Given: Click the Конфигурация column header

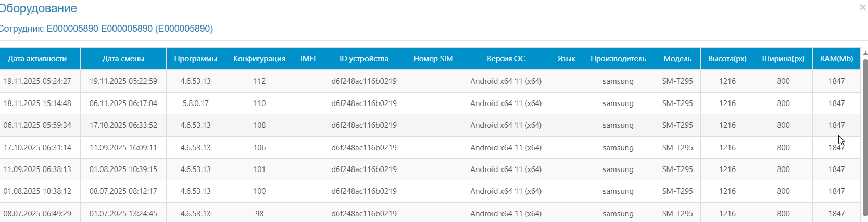Looking at the screenshot, I should pos(259,59).
